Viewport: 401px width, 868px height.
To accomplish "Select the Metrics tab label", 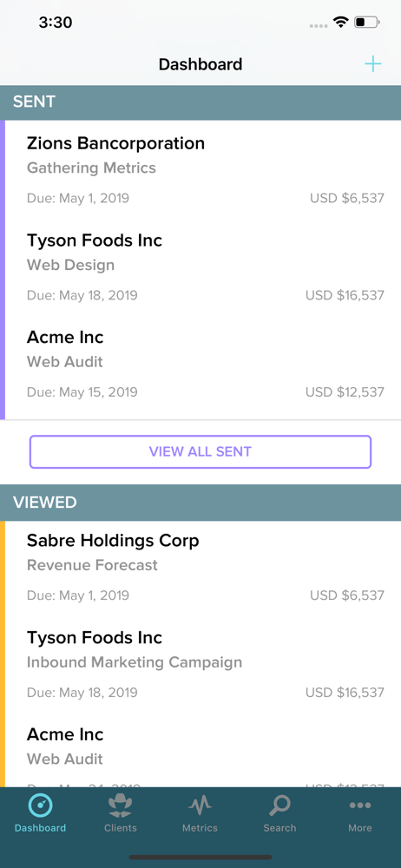I will point(200,828).
